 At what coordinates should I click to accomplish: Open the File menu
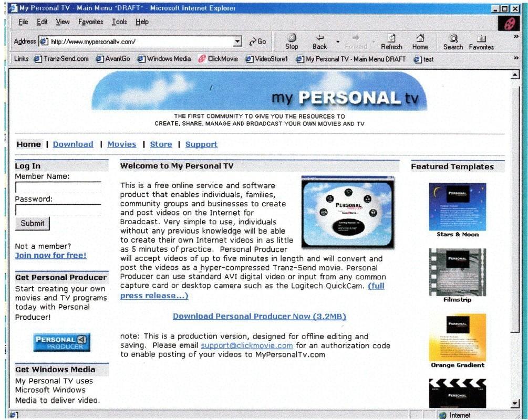[23, 22]
